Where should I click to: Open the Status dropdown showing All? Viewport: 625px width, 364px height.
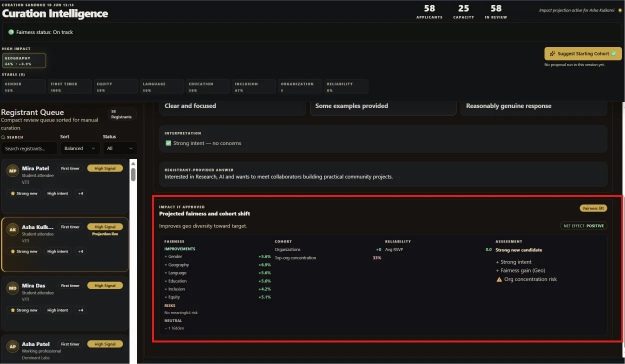pyautogui.click(x=120, y=148)
